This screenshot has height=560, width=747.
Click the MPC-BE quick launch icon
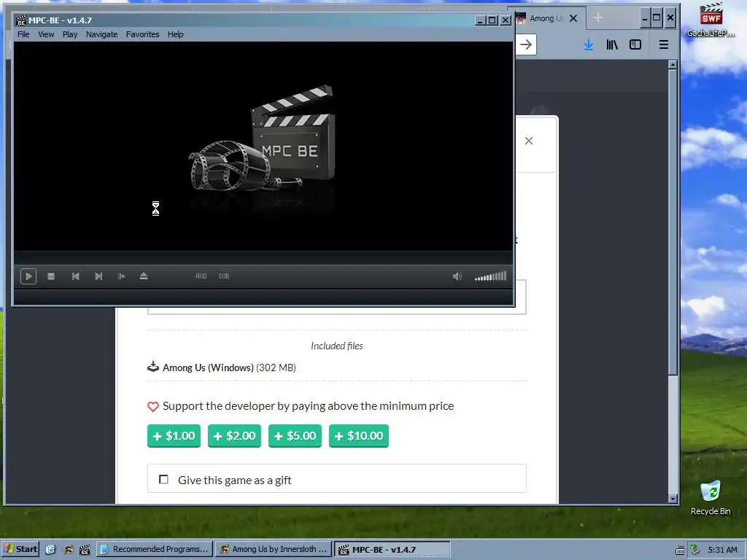(x=85, y=550)
